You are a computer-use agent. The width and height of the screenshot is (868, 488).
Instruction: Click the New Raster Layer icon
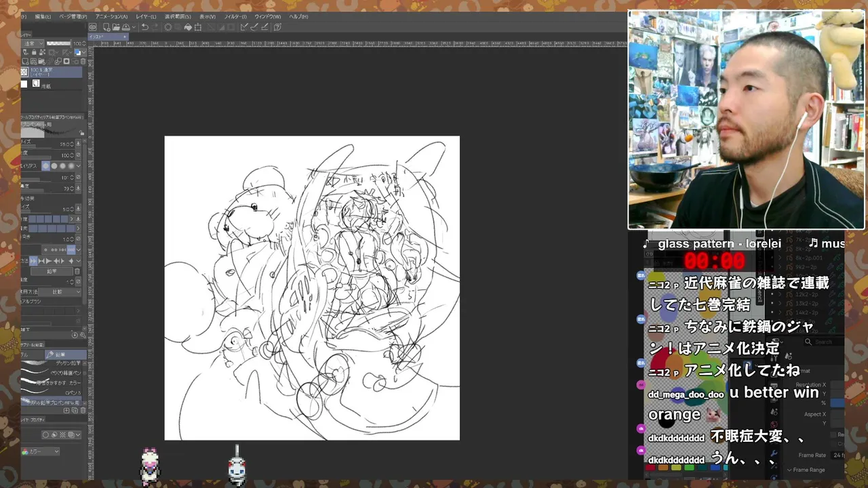click(24, 61)
